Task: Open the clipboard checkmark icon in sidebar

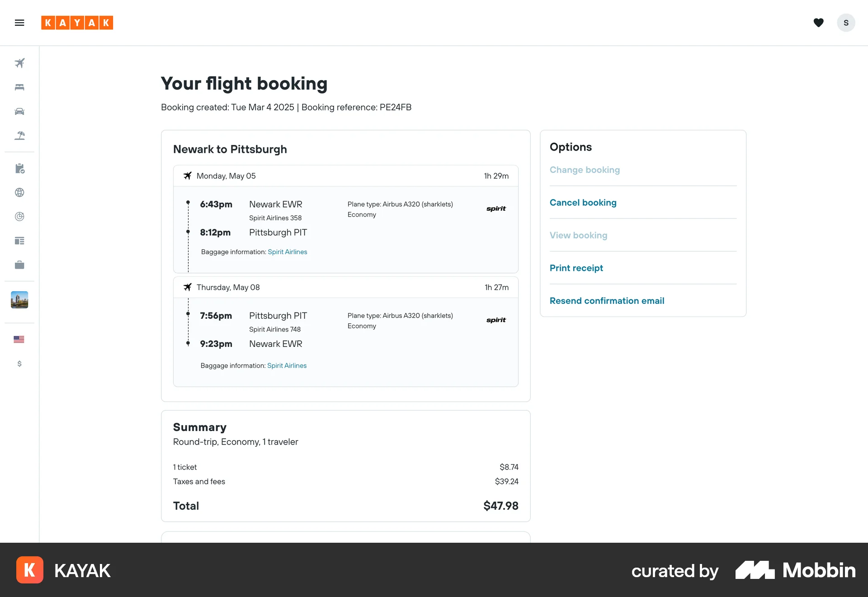Action: click(19, 169)
